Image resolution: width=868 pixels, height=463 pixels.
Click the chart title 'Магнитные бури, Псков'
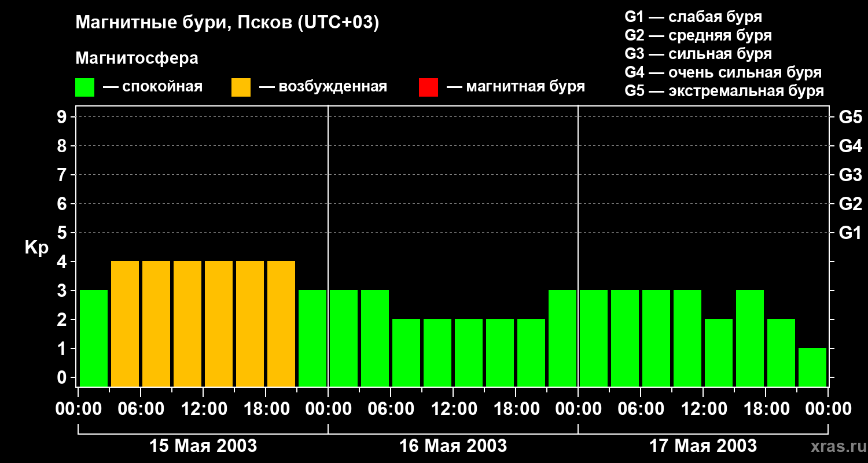tap(227, 23)
